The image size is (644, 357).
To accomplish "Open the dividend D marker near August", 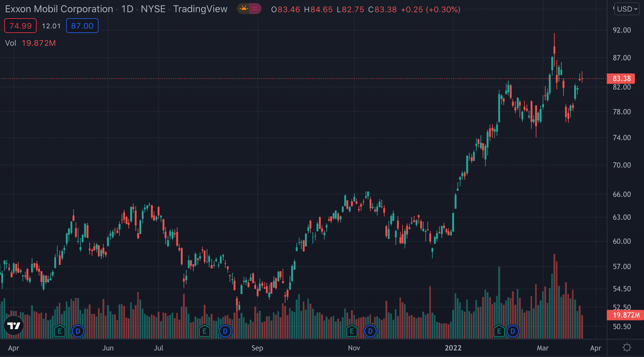I will [x=225, y=331].
